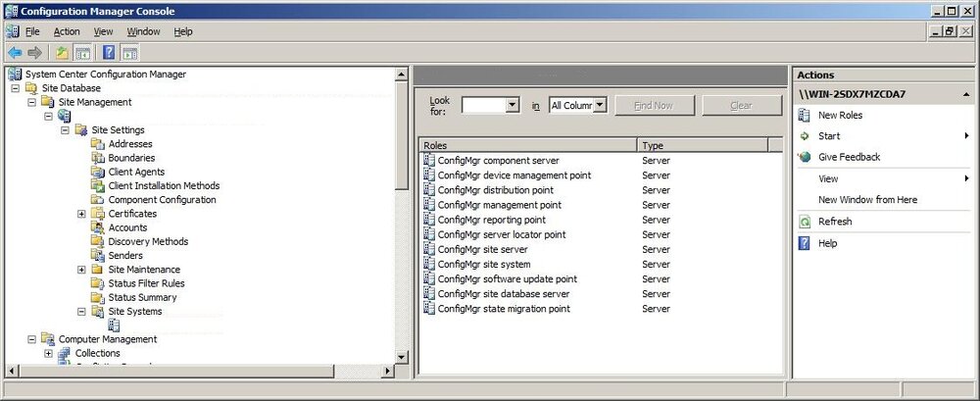The image size is (980, 401).
Task: Collapse the Site Database node
Action: pos(16,88)
